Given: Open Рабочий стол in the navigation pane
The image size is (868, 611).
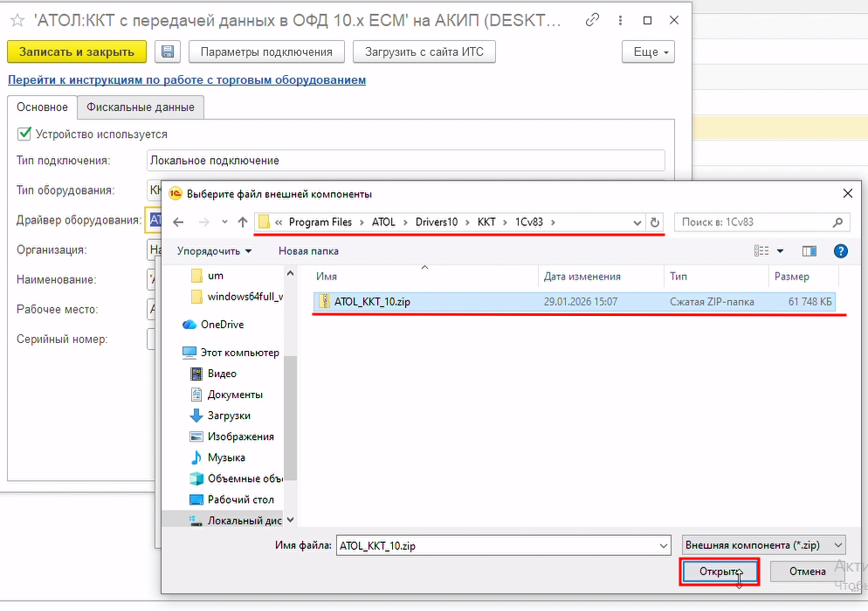Looking at the screenshot, I should (232, 500).
